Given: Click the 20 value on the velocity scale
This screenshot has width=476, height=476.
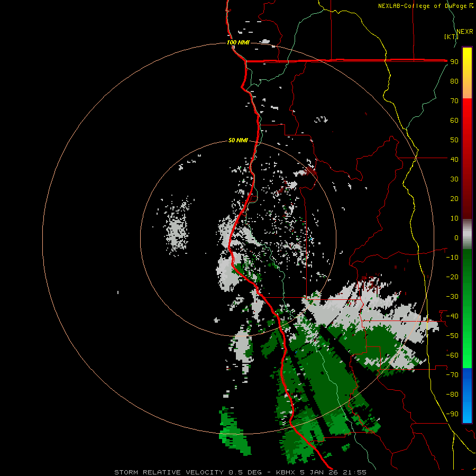Looking at the screenshot, I should pyautogui.click(x=454, y=198).
